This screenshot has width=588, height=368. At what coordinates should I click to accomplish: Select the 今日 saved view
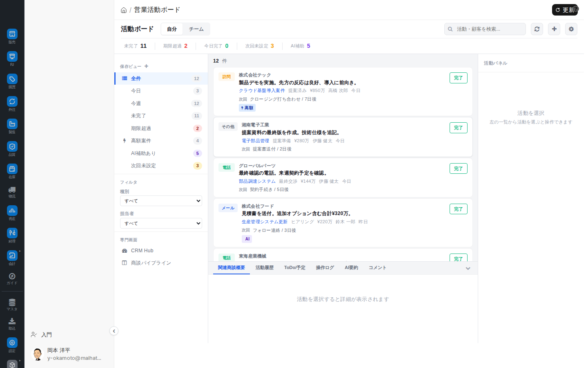click(x=161, y=91)
